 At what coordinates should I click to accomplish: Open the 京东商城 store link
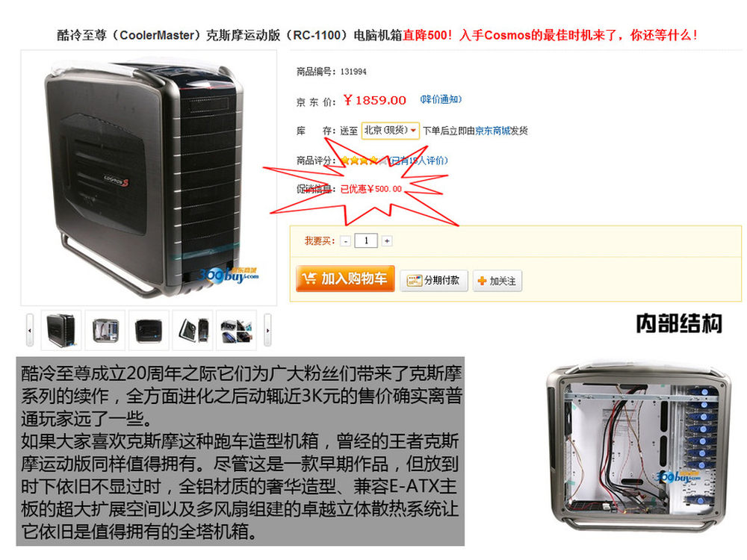pos(492,131)
